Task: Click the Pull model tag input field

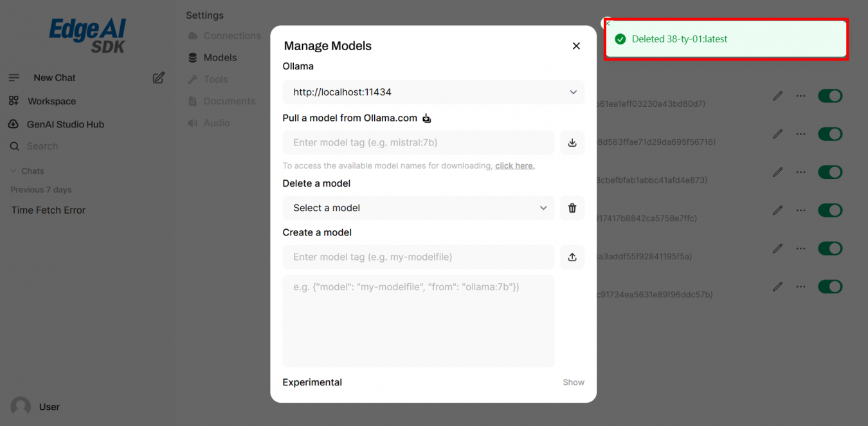Action: (x=418, y=143)
